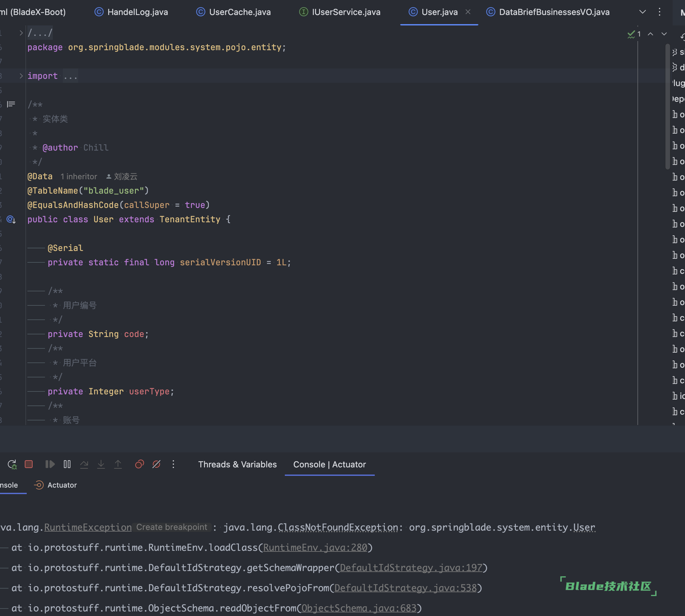The width and height of the screenshot is (685, 616).
Task: Click the User class inheritor gutter icon
Action: coord(11,220)
